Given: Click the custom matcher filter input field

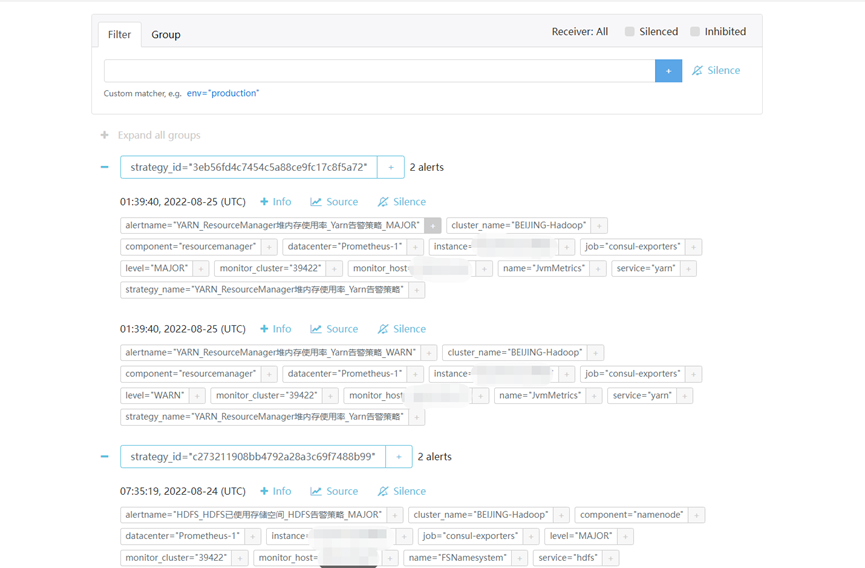Looking at the screenshot, I should click(x=380, y=71).
